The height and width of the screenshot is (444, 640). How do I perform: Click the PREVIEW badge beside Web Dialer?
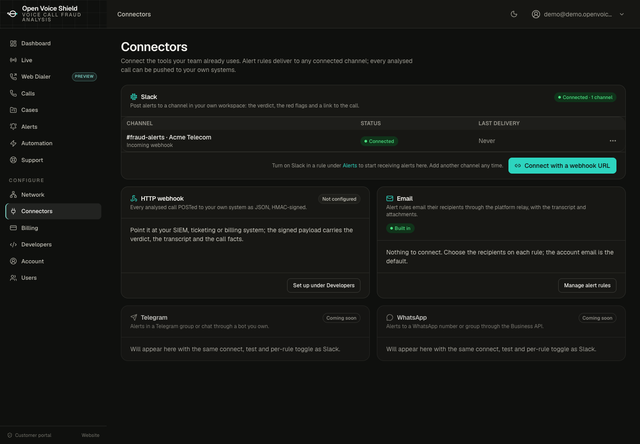(84, 77)
